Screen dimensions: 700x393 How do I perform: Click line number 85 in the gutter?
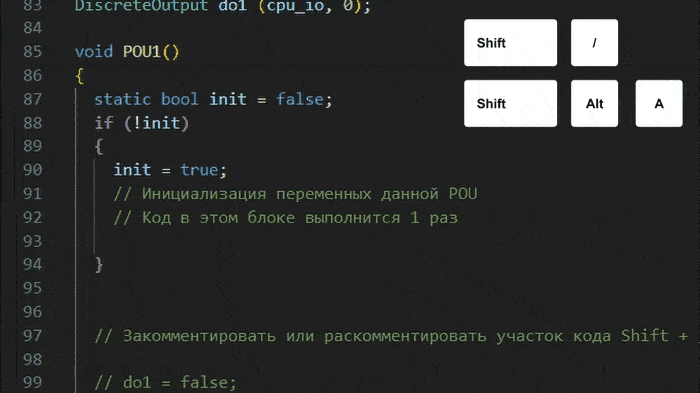[x=33, y=52]
